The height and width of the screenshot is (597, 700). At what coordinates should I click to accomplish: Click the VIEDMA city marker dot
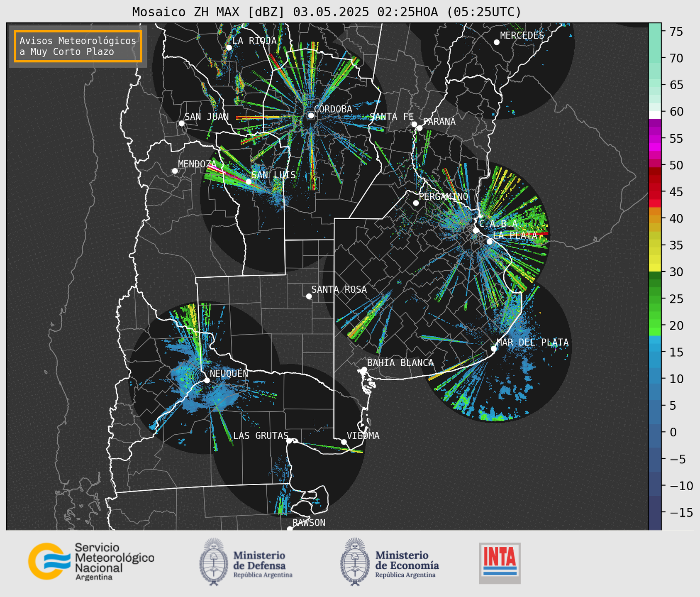tap(344, 442)
